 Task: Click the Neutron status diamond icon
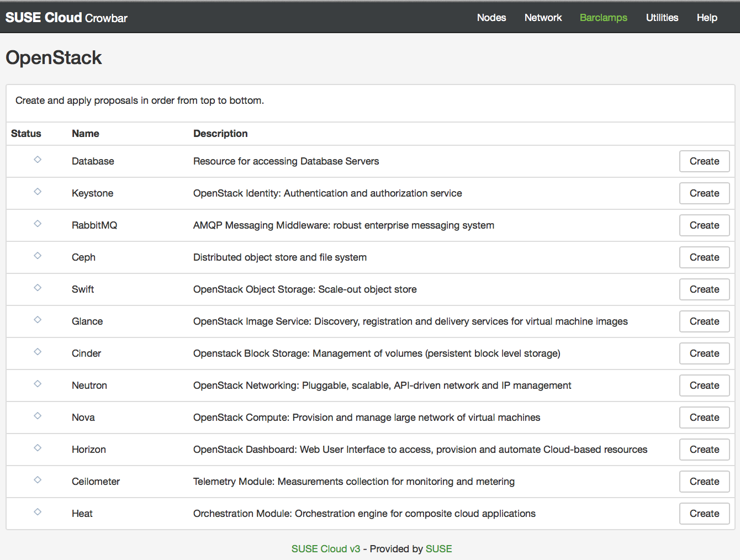coord(38,384)
